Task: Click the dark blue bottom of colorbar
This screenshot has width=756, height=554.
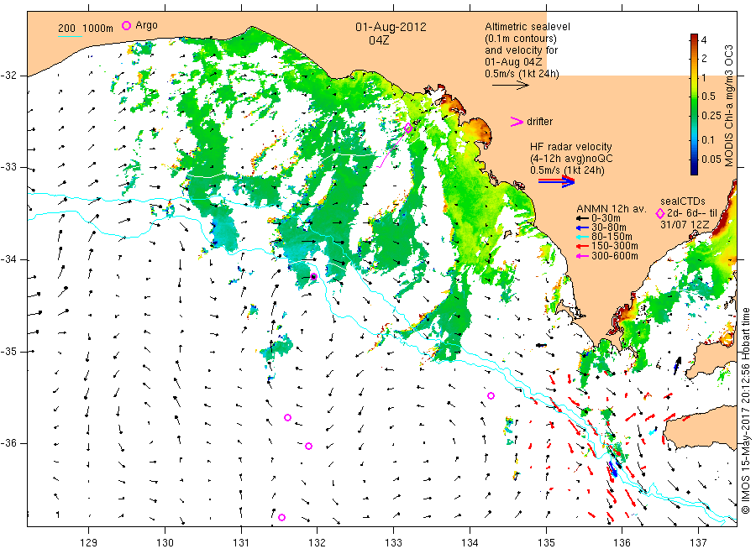Action: pyautogui.click(x=694, y=170)
